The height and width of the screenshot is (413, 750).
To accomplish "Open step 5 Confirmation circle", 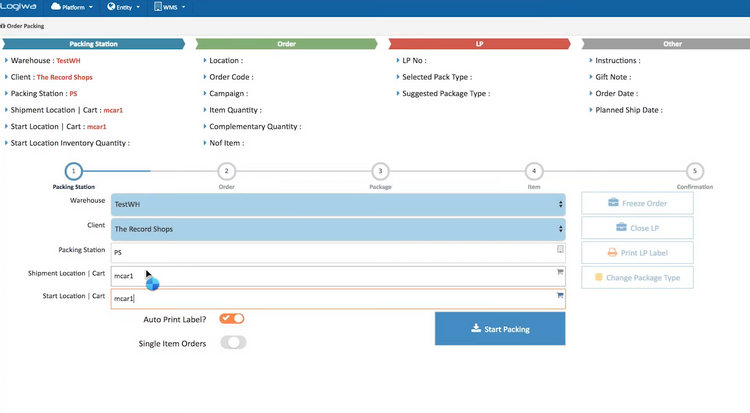I will [695, 172].
